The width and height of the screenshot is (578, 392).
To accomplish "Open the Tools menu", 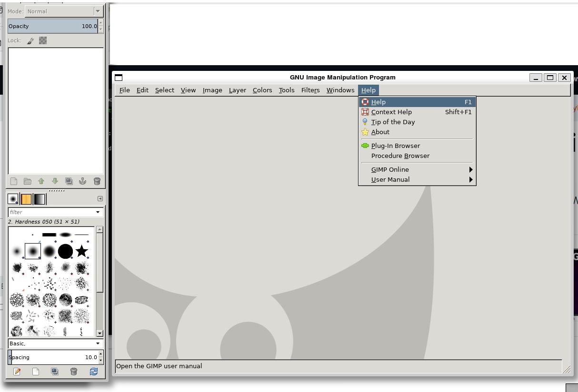I will click(287, 90).
